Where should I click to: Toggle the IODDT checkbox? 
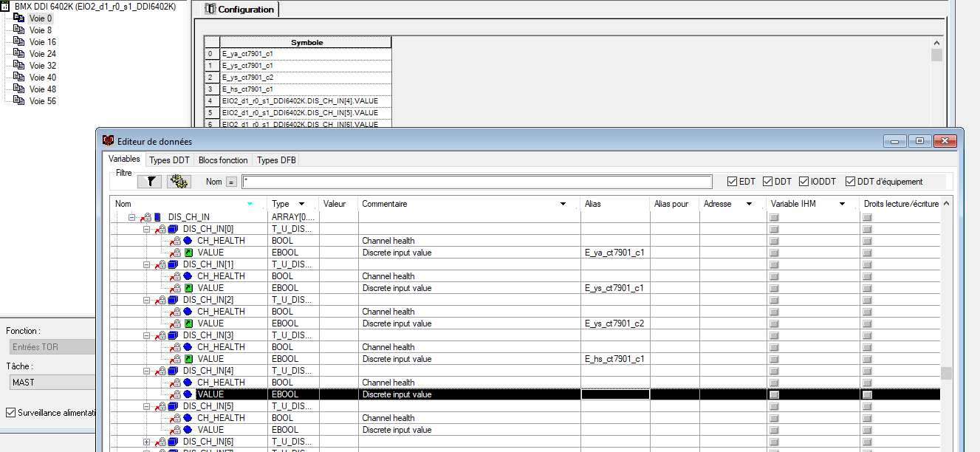803,182
